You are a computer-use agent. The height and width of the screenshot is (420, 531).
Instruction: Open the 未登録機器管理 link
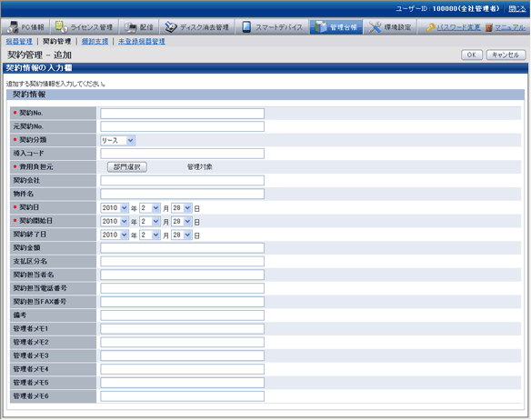point(142,41)
